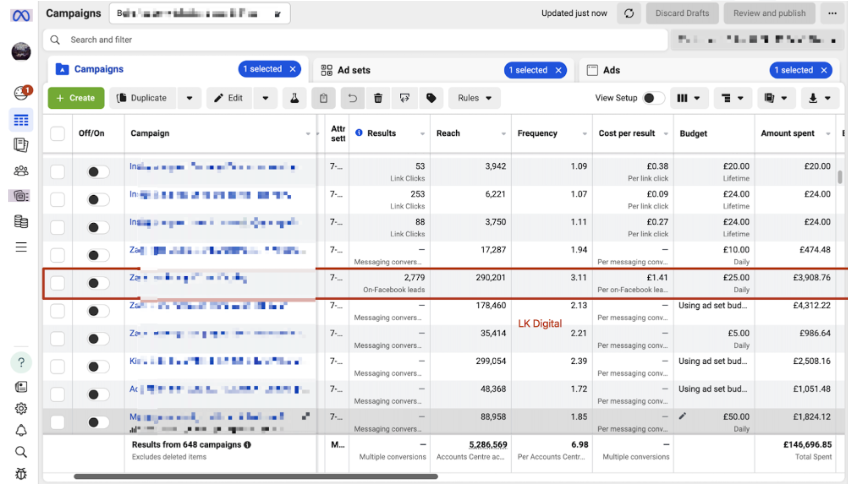Sort by the Frequency column header
Image resolution: width=849 pixels, height=484 pixels.
pyautogui.click(x=537, y=133)
